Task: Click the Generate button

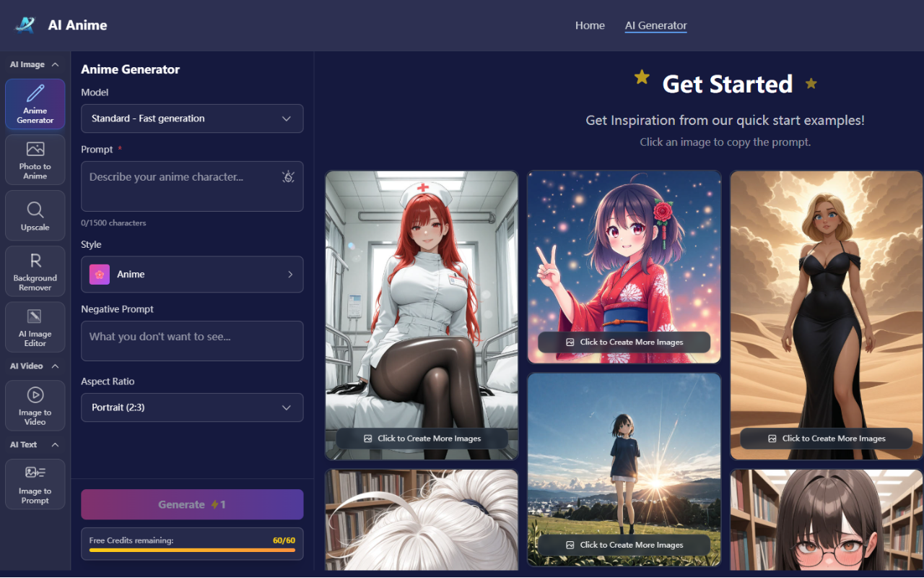Action: 191,504
